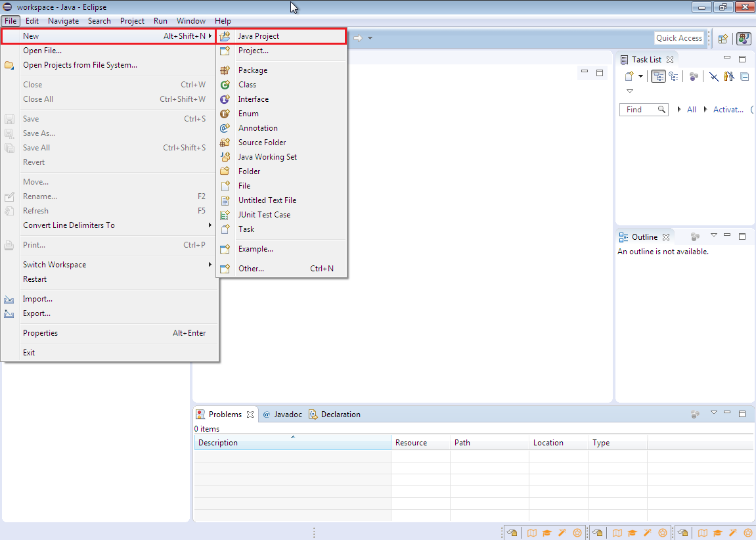Image resolution: width=756 pixels, height=540 pixels.
Task: Select File in the New submenu
Action: [x=282, y=186]
